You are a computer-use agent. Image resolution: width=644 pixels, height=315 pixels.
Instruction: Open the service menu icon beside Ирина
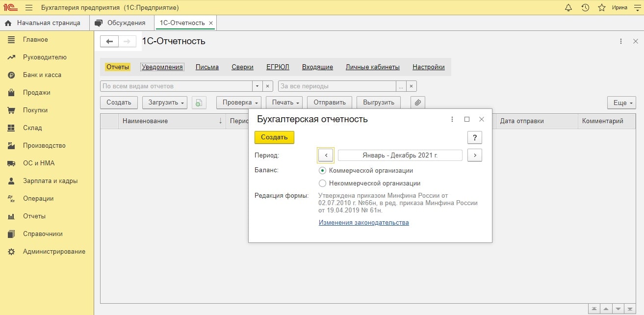637,8
